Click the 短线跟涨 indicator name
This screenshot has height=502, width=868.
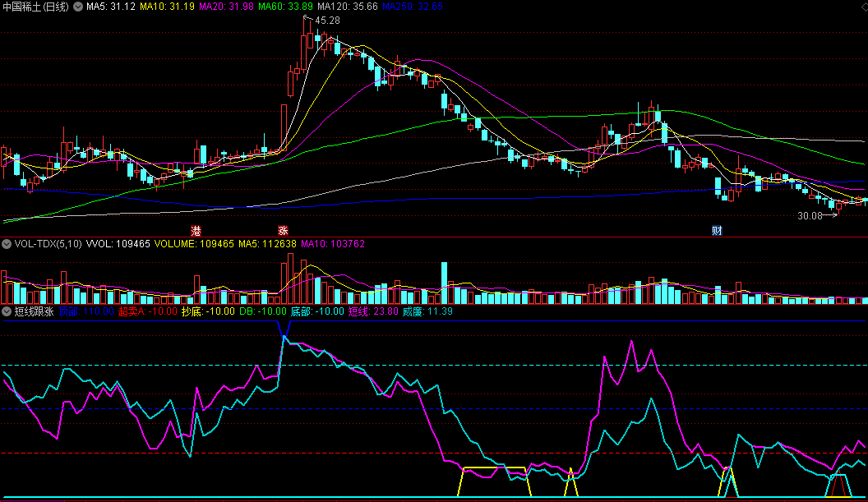coord(34,311)
